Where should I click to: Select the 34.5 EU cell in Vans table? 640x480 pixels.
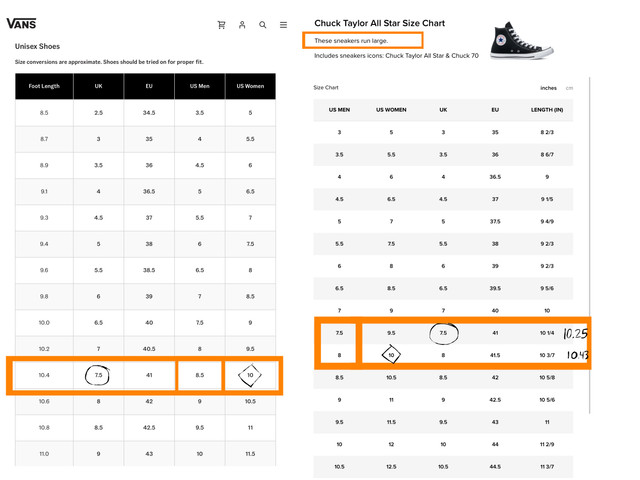[x=149, y=113]
